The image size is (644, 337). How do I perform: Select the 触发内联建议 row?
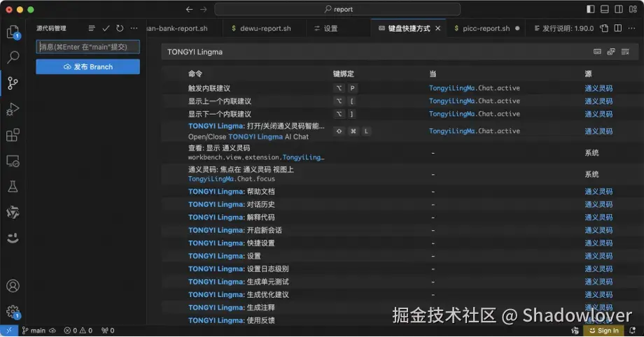[400, 88]
